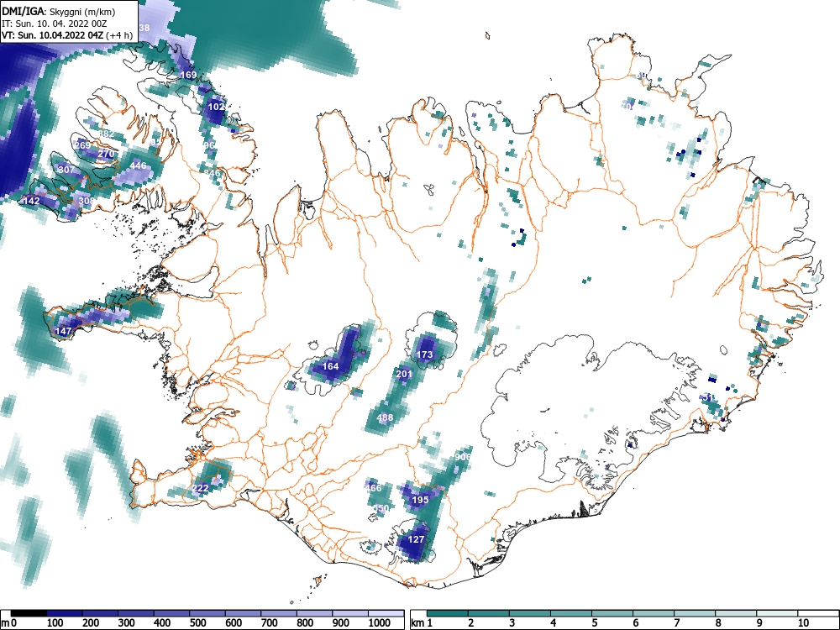Click the 195 value label
840x630 pixels.
[421, 500]
